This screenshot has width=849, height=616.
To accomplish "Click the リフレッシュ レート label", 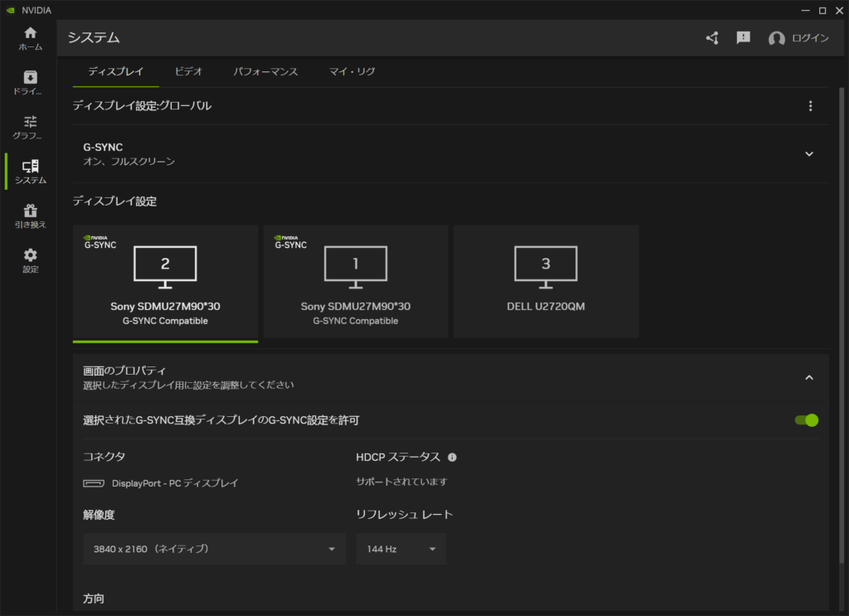I will click(x=404, y=515).
